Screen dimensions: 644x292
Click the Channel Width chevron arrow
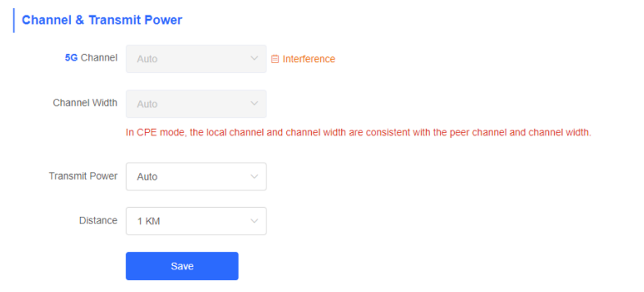point(254,104)
